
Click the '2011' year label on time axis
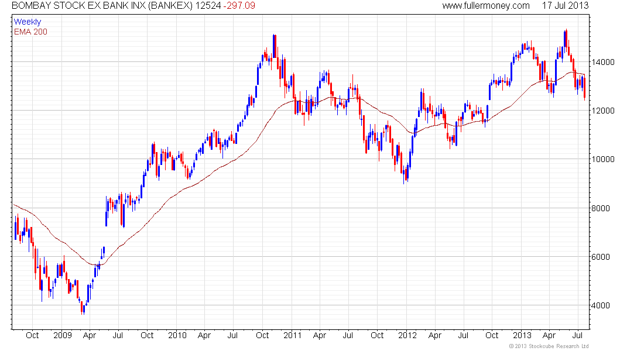pos(292,335)
